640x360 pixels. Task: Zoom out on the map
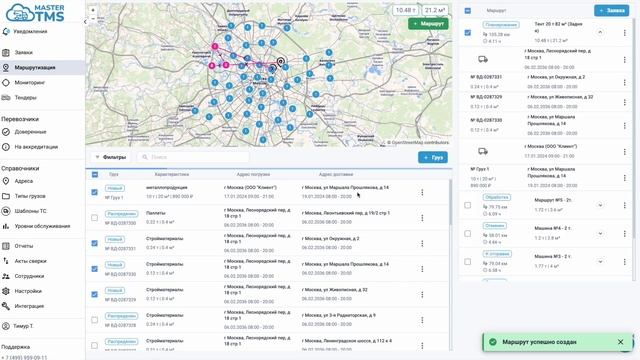[x=93, y=18]
